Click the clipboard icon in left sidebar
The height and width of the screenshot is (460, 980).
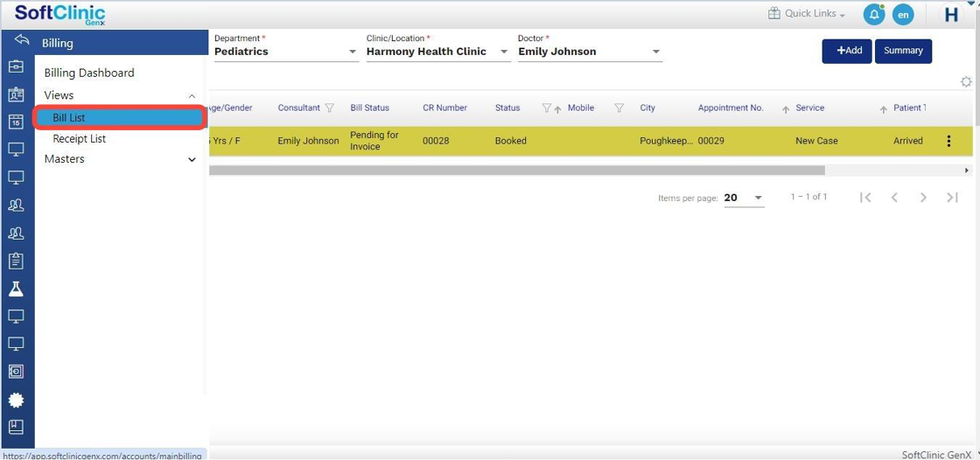tap(16, 261)
